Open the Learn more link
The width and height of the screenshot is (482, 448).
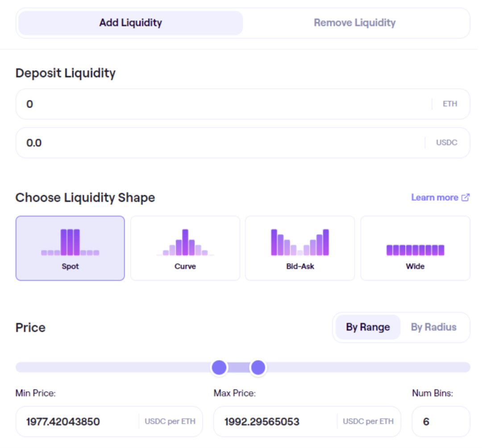435,197
